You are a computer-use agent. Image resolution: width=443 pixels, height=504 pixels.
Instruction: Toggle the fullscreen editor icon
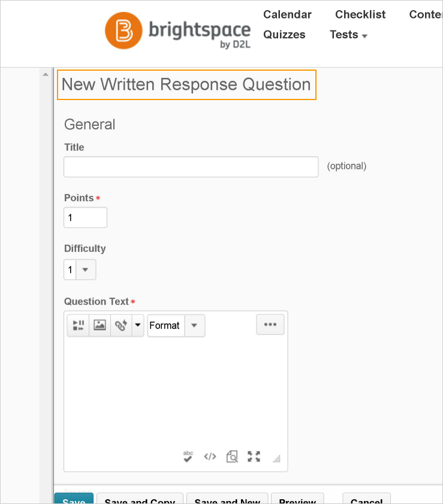(254, 457)
